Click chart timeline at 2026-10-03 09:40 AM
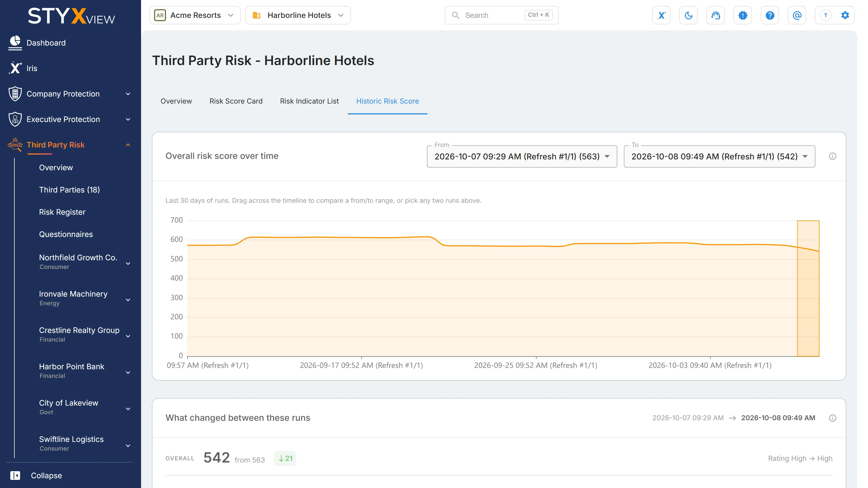Screen dimensions: 868x488 point(710,365)
